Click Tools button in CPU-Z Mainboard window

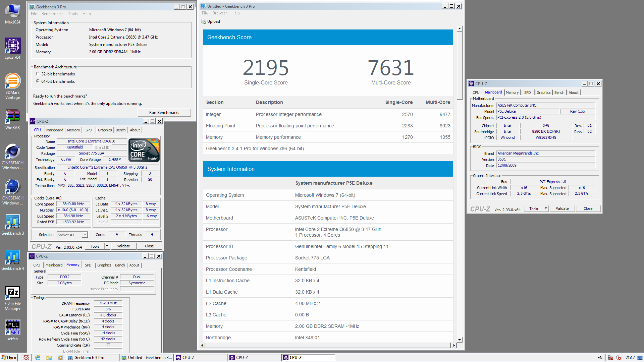[x=534, y=208]
